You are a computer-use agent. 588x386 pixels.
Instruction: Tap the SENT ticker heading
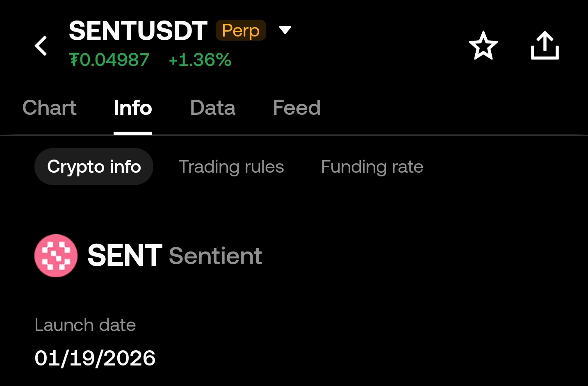125,256
